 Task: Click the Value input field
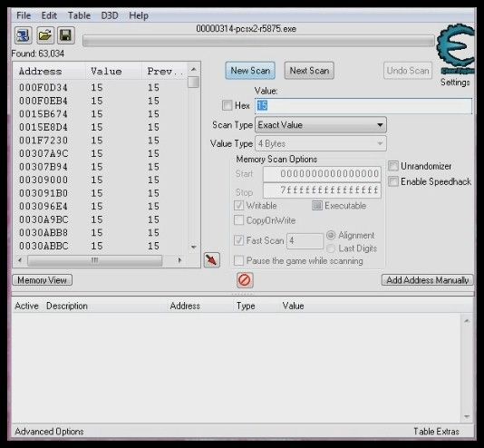coord(363,106)
